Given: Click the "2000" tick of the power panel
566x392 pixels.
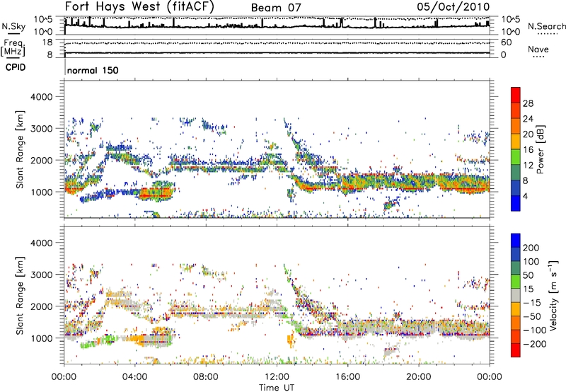Looking at the screenshot, I should tap(41, 160).
